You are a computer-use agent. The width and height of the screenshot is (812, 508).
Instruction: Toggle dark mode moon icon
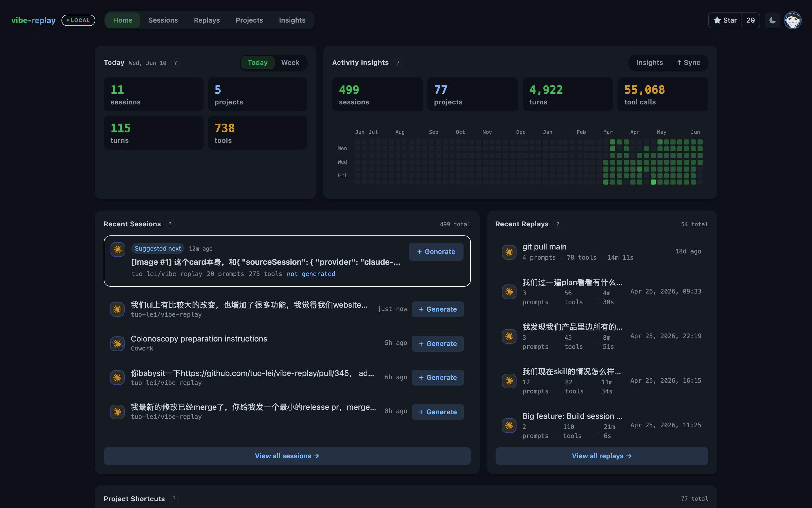point(773,20)
